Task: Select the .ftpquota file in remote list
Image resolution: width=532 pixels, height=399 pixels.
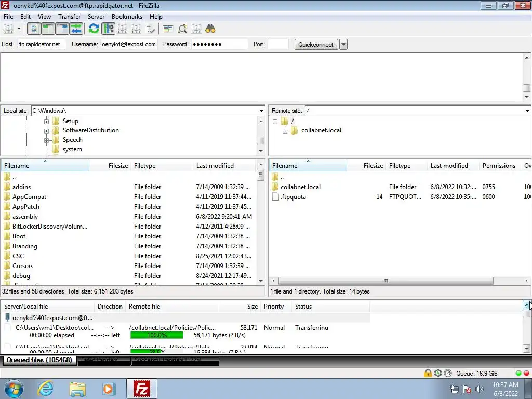Action: 293,197
